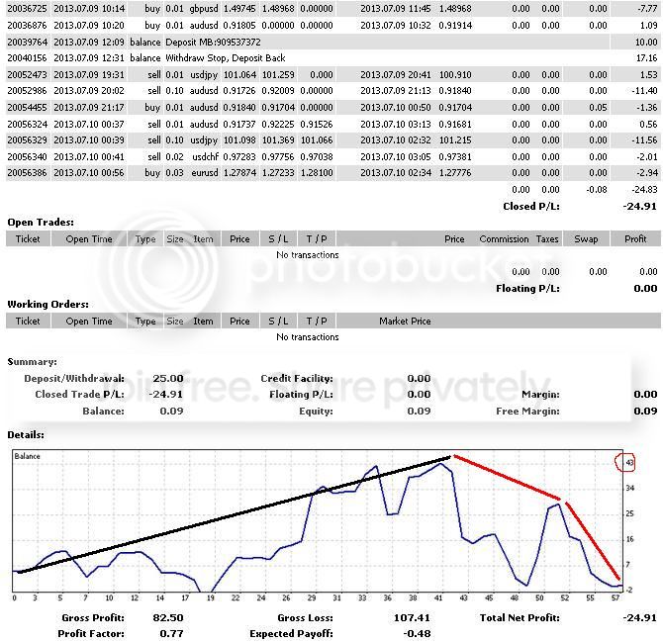Viewport: 663px width, 644px height.
Task: Click the Balance label on the chart
Action: point(27,456)
